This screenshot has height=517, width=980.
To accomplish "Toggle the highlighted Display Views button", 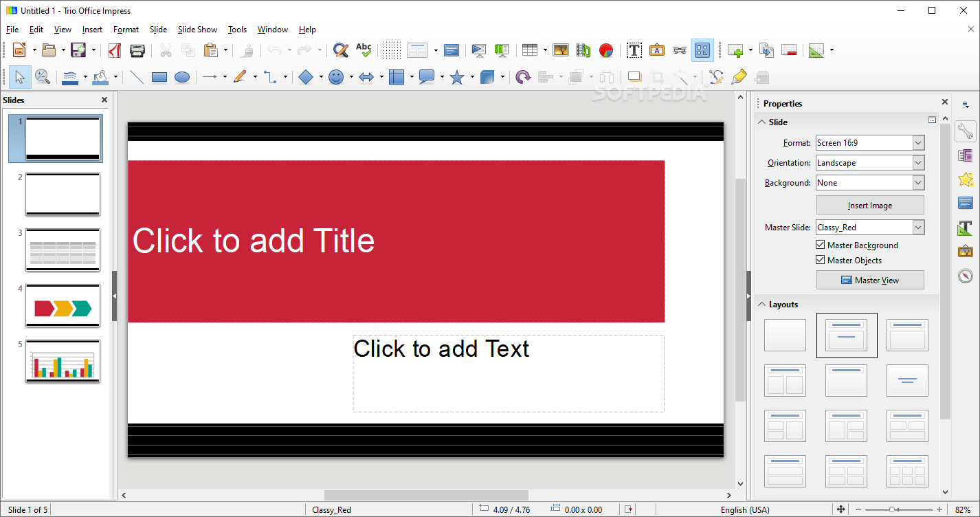I will [x=702, y=50].
